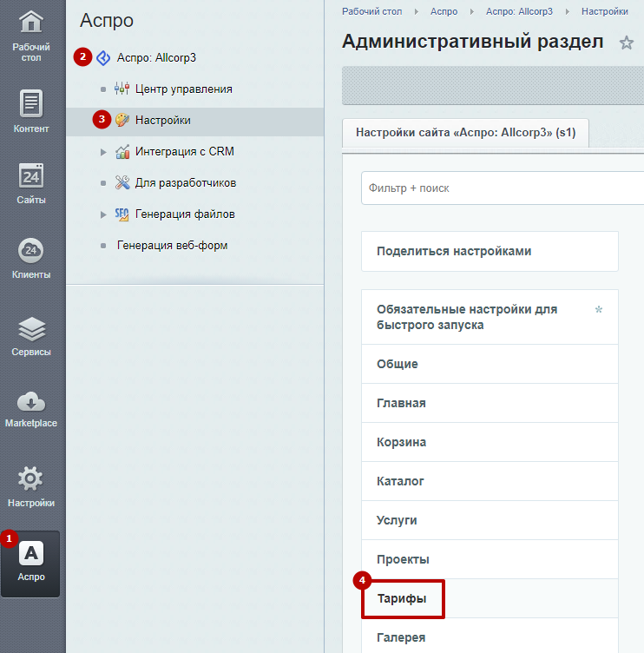Screen dimensions: 644x653
Task: Click the Центр управления sliders icon
Action: point(122,89)
